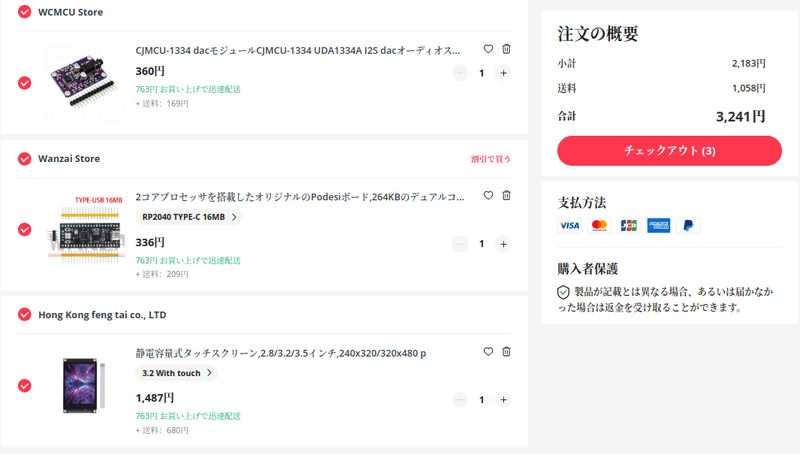Click the 割引で買う link in Wanzai Store
The width and height of the screenshot is (800, 454).
(x=490, y=159)
